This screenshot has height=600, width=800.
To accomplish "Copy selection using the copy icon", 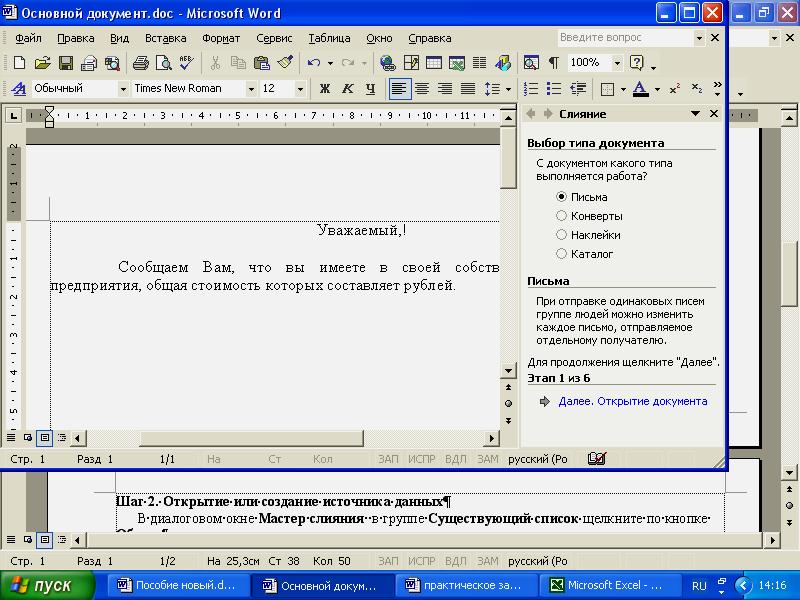I will coord(238,63).
